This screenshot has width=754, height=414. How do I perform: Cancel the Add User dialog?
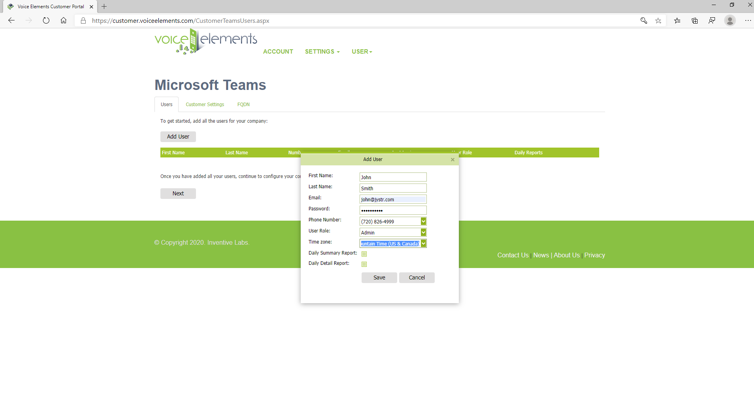(x=417, y=277)
